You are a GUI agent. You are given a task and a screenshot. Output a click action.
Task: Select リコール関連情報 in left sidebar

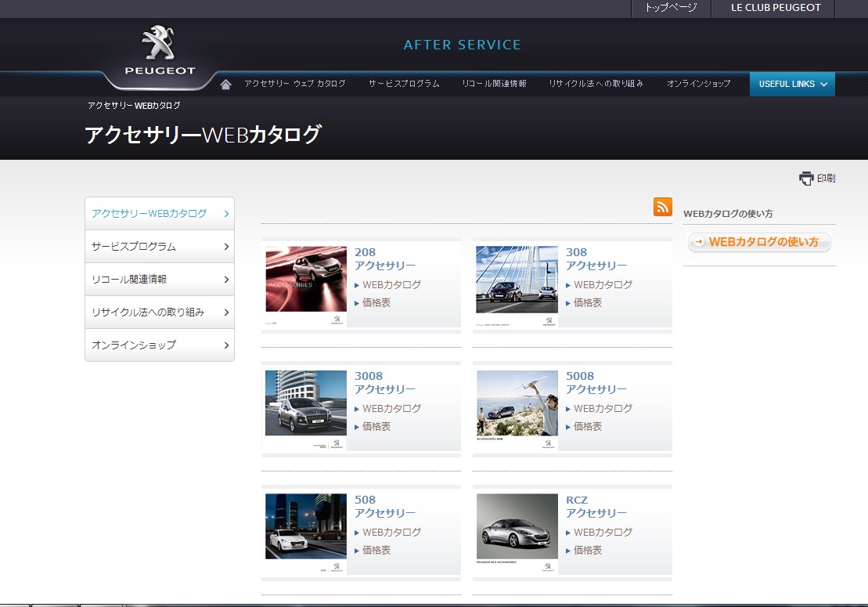point(160,279)
